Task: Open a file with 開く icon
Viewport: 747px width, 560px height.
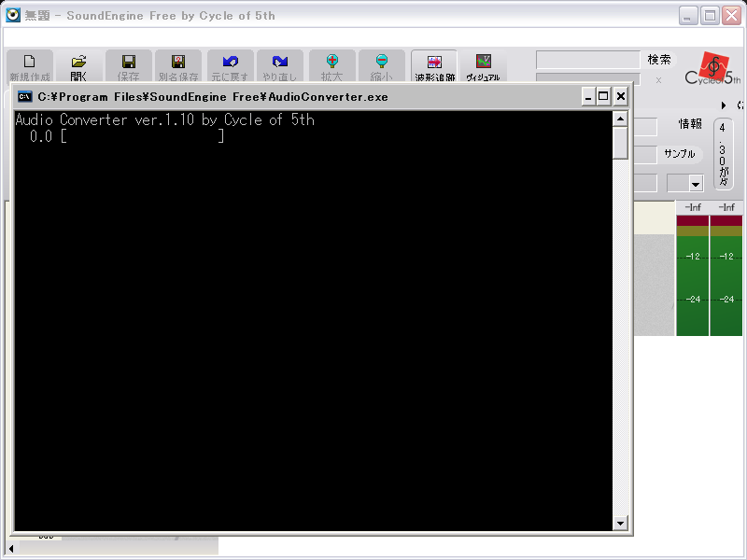Action: (78, 66)
